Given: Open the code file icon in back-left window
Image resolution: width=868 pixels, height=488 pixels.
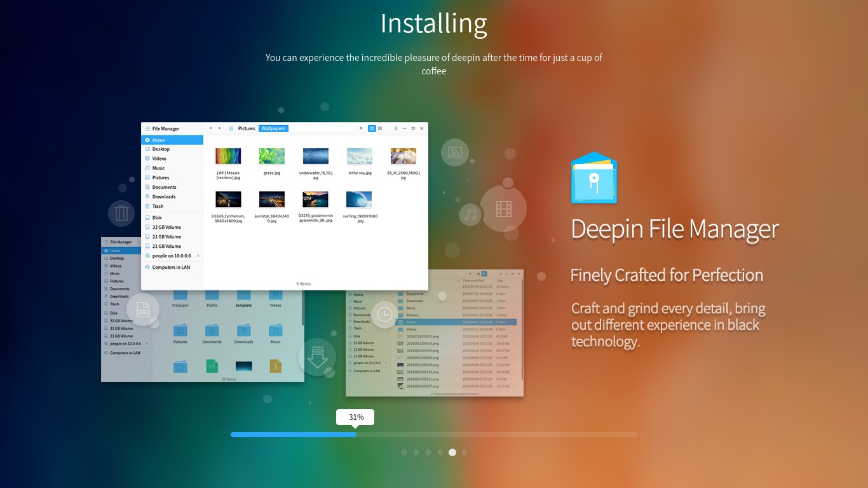Looking at the screenshot, I should (x=212, y=366).
